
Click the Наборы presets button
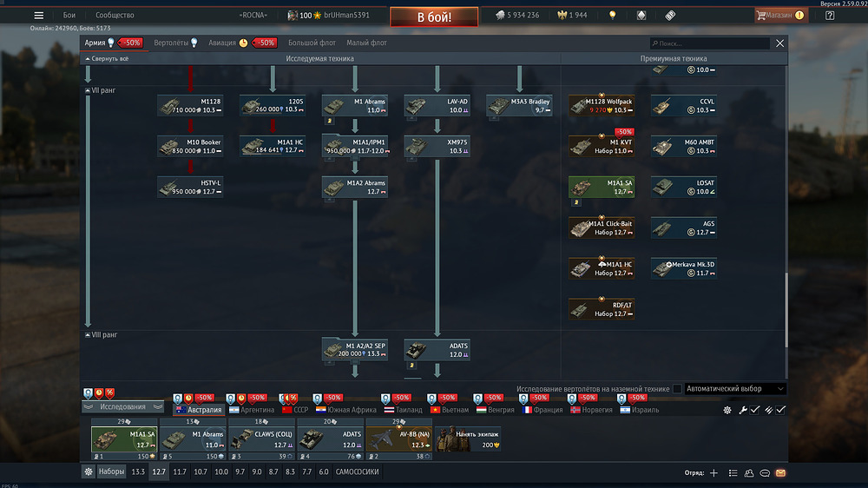pos(111,472)
